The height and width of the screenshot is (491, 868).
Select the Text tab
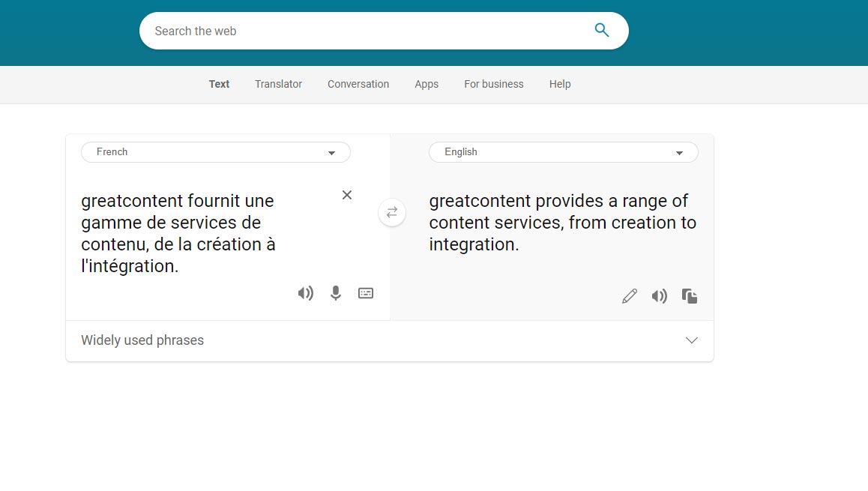point(219,84)
